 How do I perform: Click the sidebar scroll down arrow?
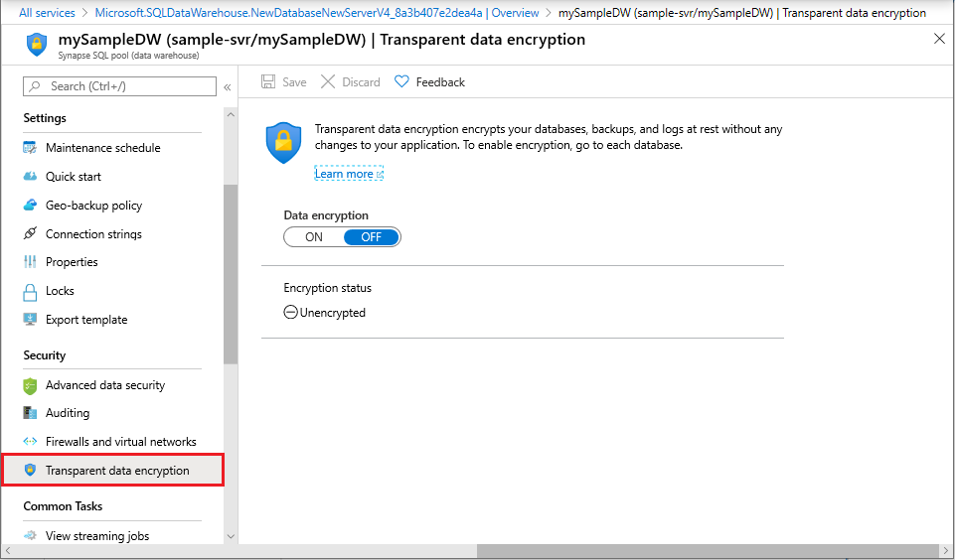coord(231,536)
